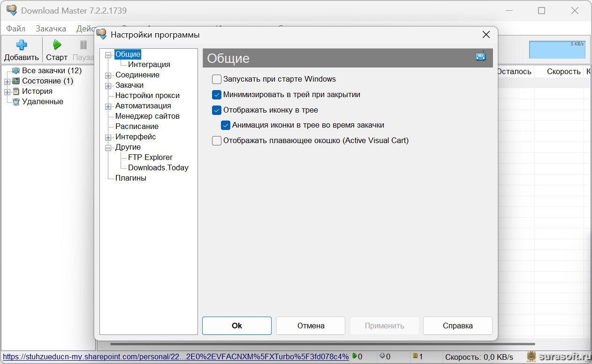Screen dimensions: 592x364
Task: Select Интеграция settings page
Action: [149, 65]
